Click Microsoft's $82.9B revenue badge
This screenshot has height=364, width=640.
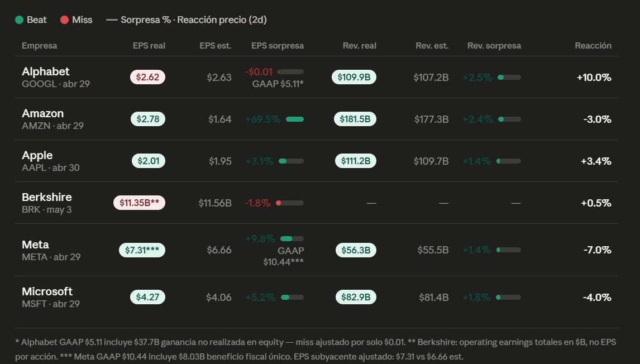(356, 297)
